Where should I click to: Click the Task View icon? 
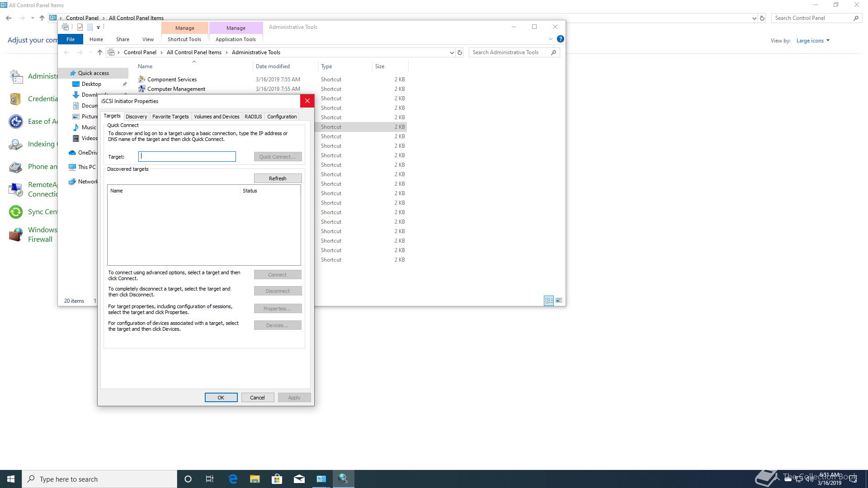point(210,479)
